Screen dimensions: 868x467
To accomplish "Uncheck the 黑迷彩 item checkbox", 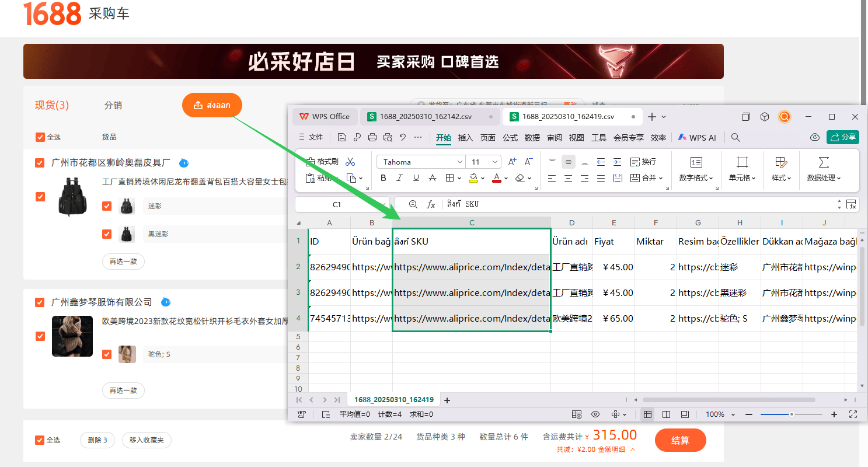I will 107,234.
